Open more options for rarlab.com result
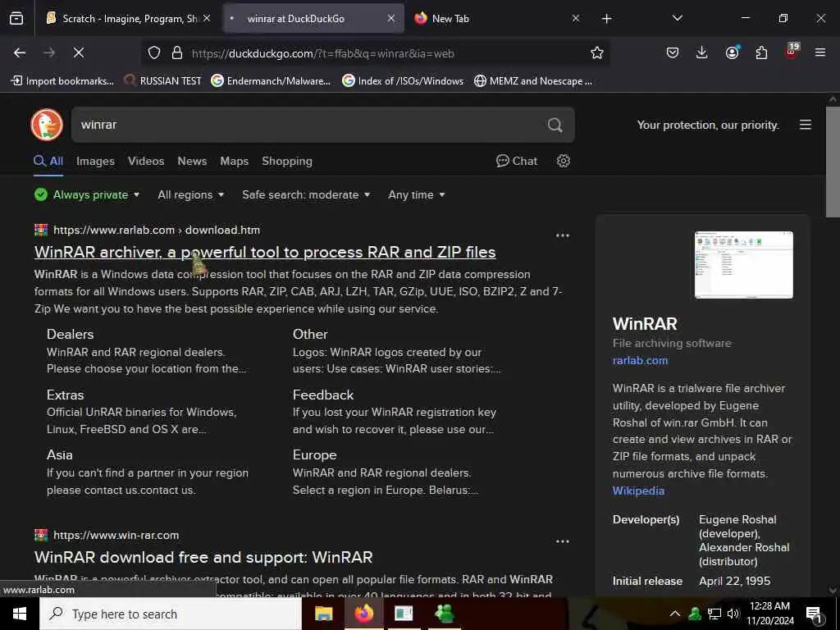The height and width of the screenshot is (630, 840). 563,235
